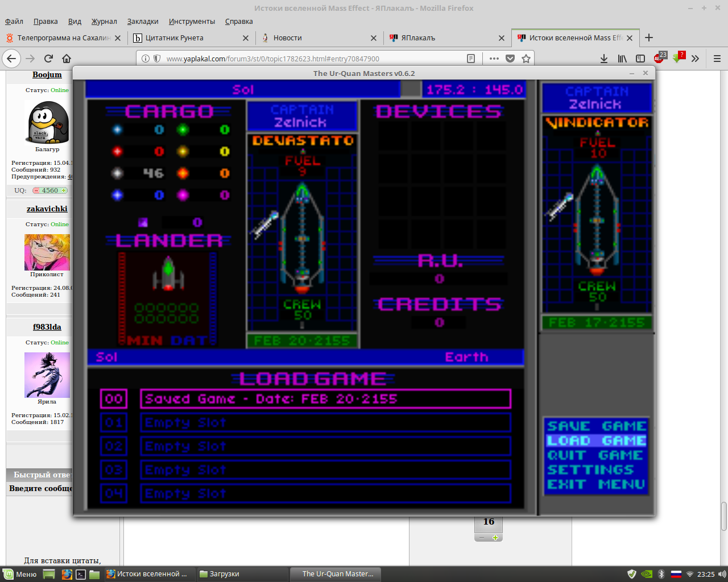
Task: Open site information icon in the address bar
Action: pos(146,59)
